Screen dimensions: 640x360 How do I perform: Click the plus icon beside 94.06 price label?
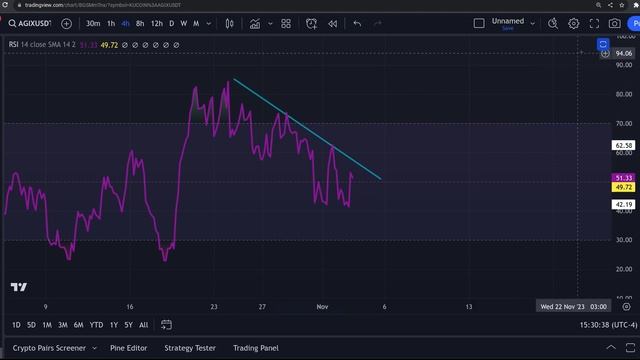click(x=605, y=53)
